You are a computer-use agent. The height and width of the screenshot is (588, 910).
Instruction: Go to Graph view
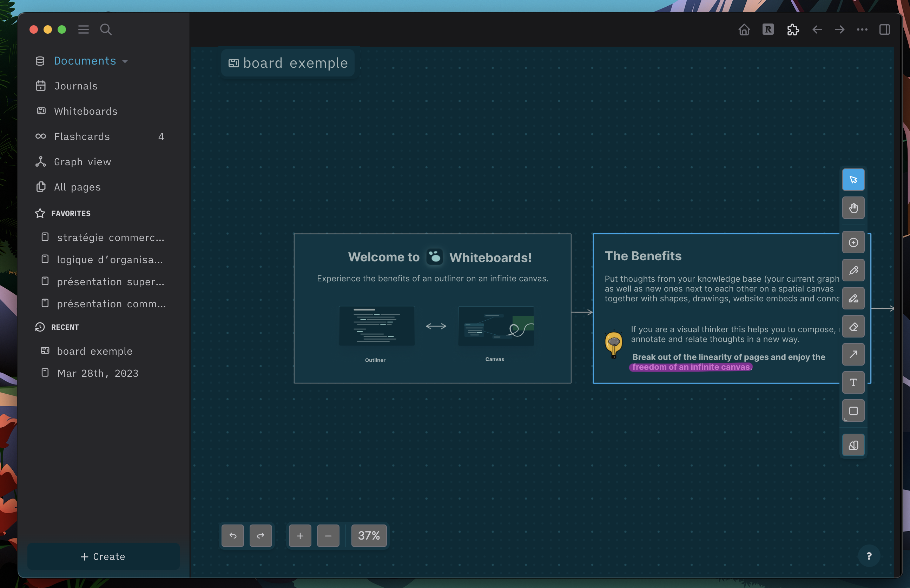[83, 161]
